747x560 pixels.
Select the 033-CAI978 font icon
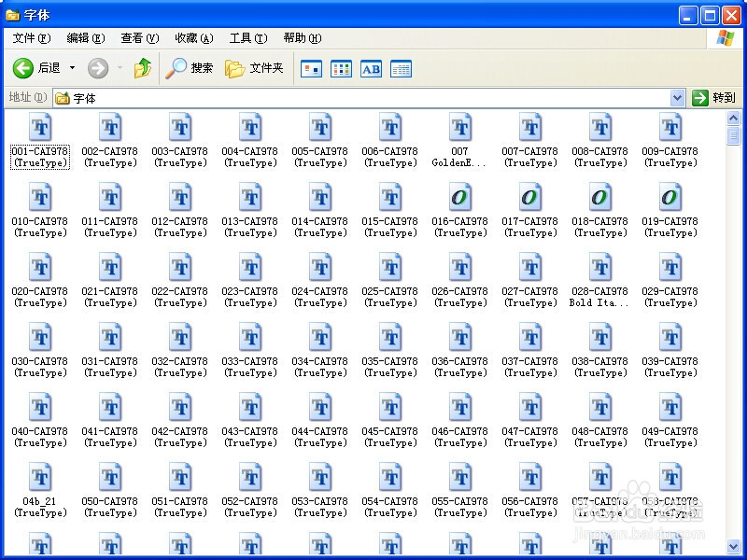[x=250, y=337]
